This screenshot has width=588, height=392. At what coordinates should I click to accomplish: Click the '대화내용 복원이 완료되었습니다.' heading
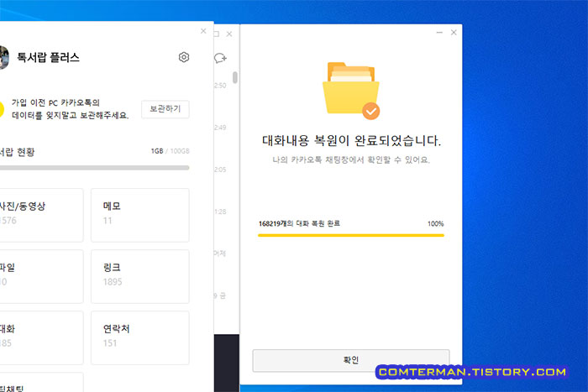coord(351,140)
